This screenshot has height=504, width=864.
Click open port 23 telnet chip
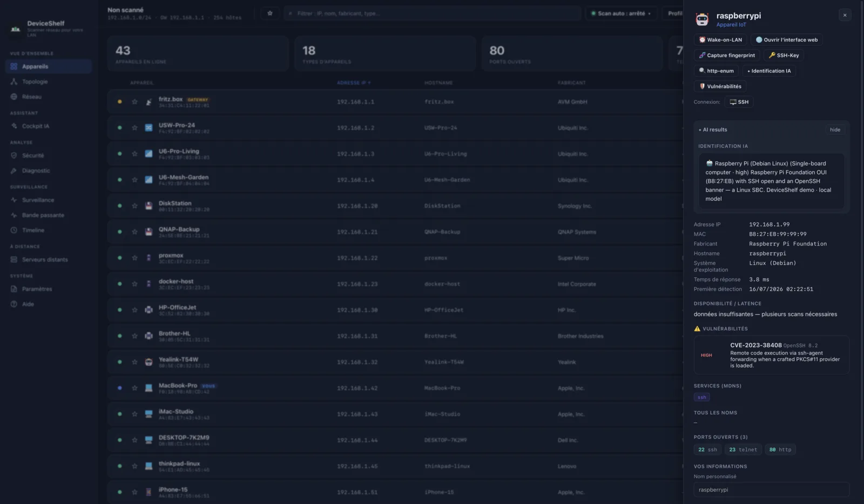coord(743,449)
